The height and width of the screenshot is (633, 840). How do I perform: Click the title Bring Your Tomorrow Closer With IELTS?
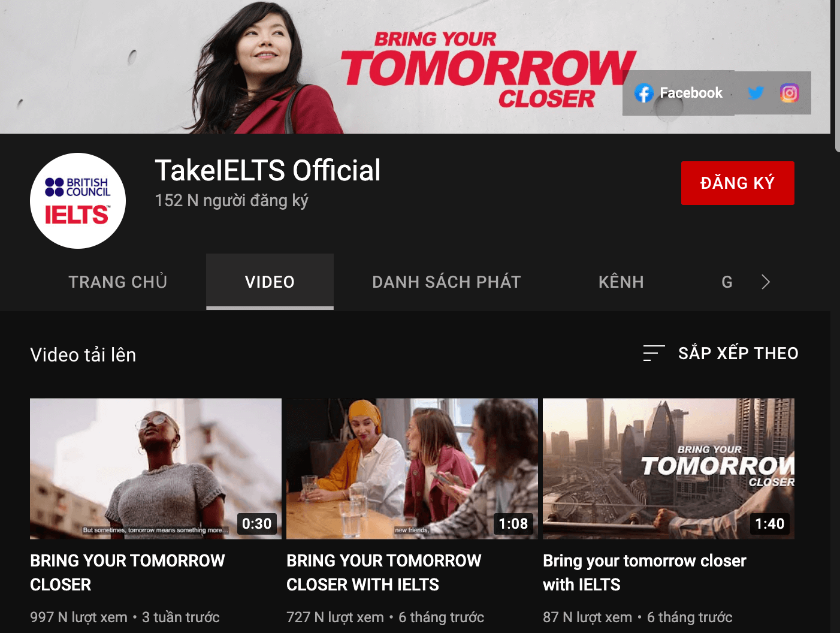(383, 572)
